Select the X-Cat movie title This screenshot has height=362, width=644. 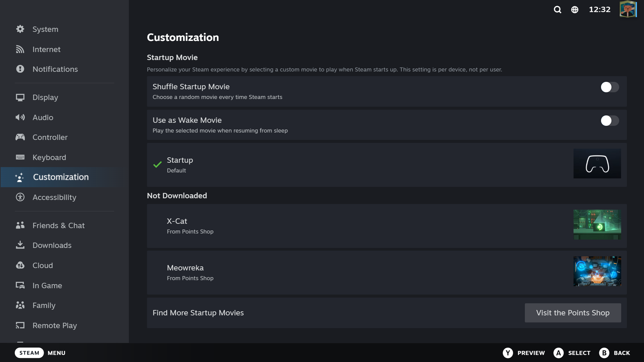click(177, 221)
